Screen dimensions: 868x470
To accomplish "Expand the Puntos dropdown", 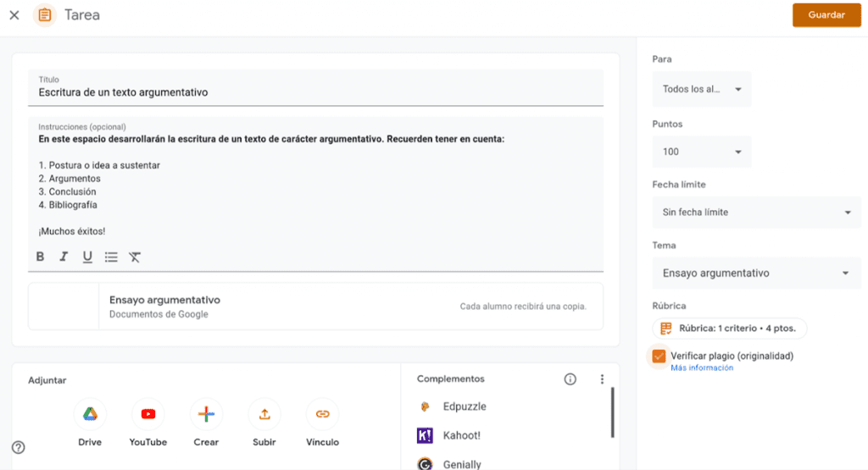I will (x=701, y=152).
